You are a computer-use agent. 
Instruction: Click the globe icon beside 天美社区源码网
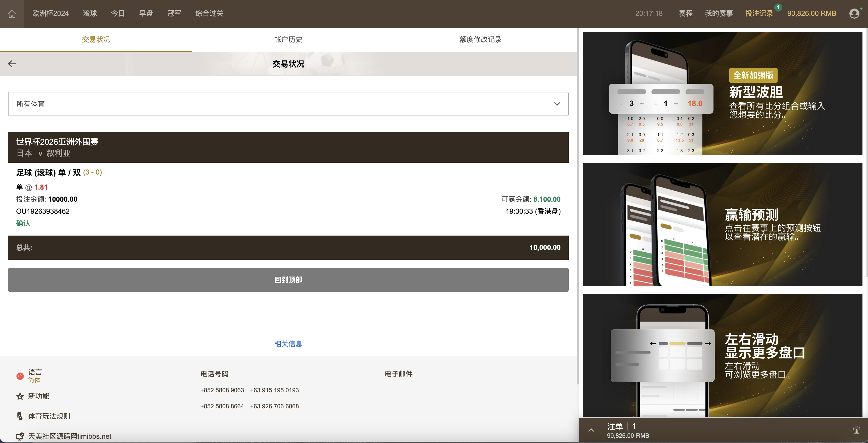[x=20, y=436]
